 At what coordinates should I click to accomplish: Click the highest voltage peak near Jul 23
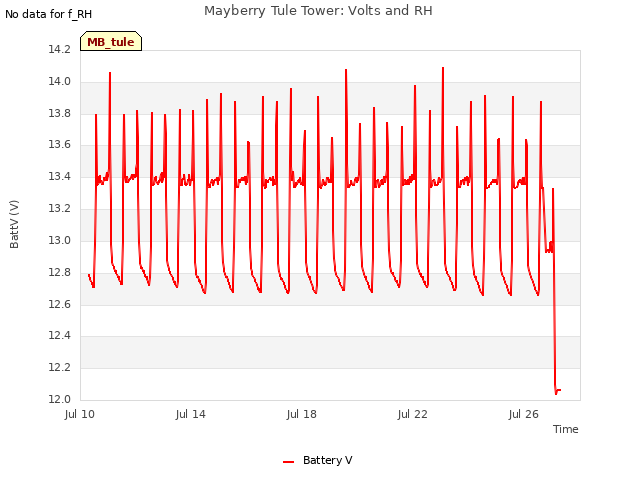pos(443,68)
